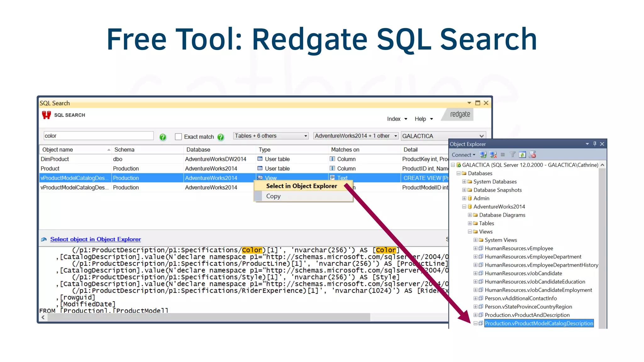Click the Tables folder icon in tree
This screenshot has height=362, width=644.
point(475,223)
